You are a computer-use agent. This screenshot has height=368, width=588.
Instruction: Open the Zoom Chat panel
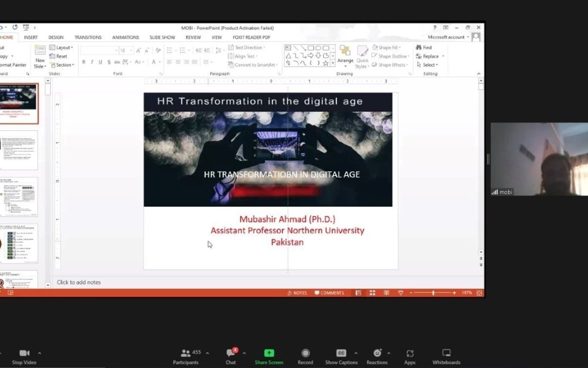click(x=231, y=353)
